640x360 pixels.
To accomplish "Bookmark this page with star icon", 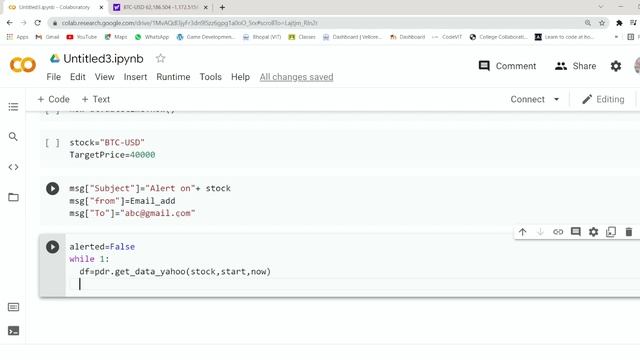I will pos(602,23).
